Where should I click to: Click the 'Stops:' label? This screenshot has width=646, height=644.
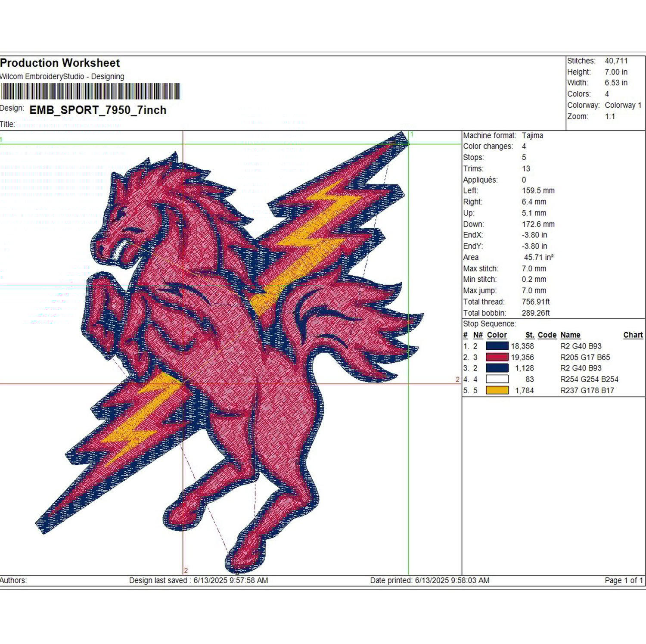click(x=473, y=158)
